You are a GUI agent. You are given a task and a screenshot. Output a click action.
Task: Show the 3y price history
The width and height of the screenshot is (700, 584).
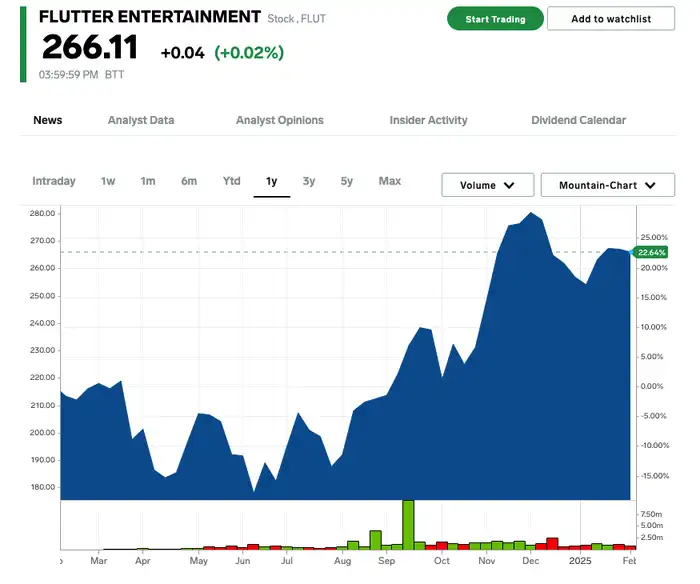[x=309, y=181]
